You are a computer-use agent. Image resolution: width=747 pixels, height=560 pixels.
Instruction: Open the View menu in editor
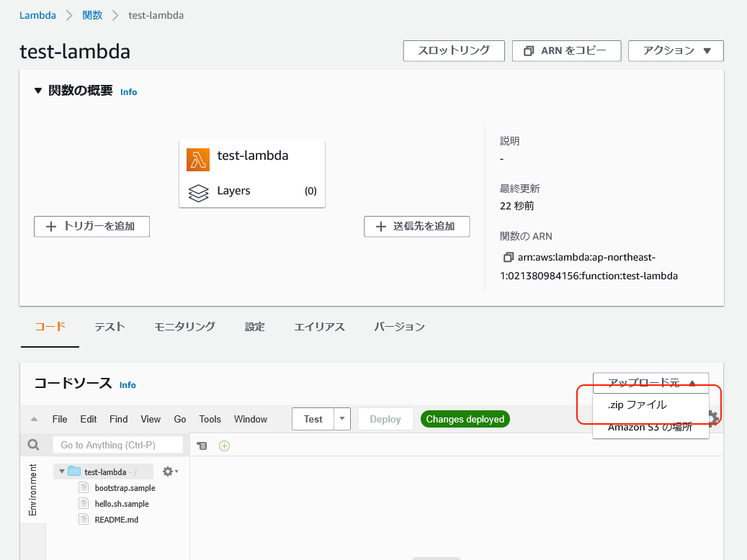tap(151, 419)
